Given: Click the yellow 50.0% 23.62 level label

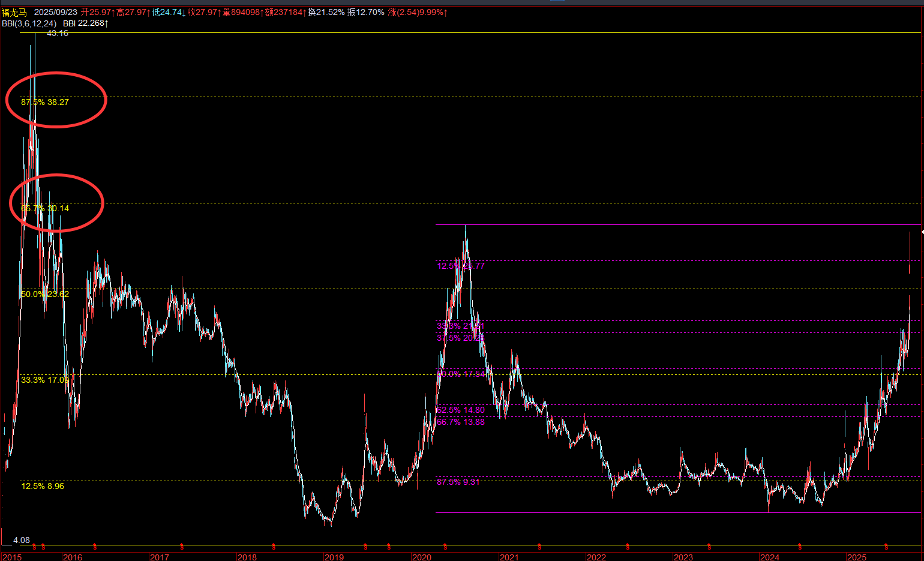Looking at the screenshot, I should [x=45, y=294].
